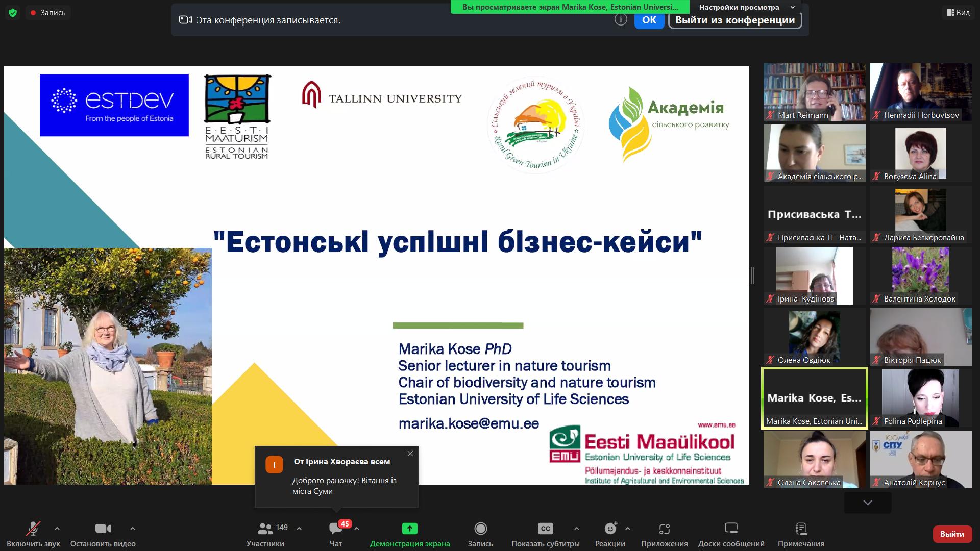Expand audio options arrow beside microphone
Viewport: 980px width, 551px height.
coord(57,529)
